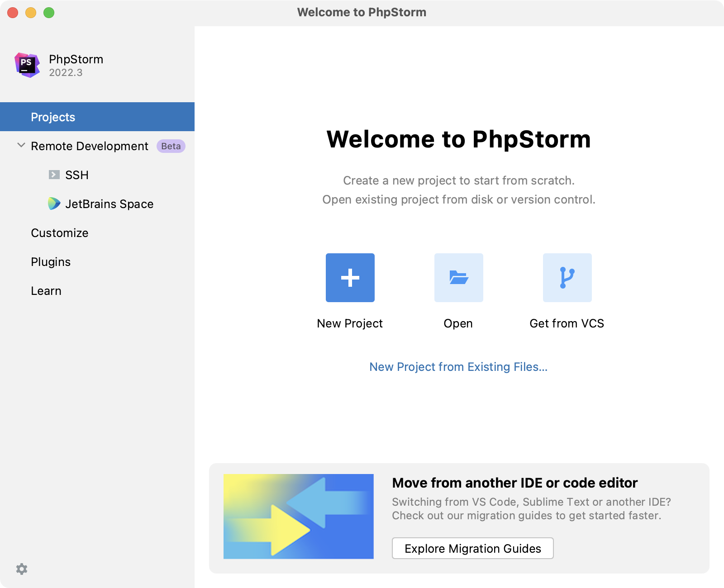Screen dimensions: 724x588
Task: Switch to the Plugins tab
Action: coord(97,261)
